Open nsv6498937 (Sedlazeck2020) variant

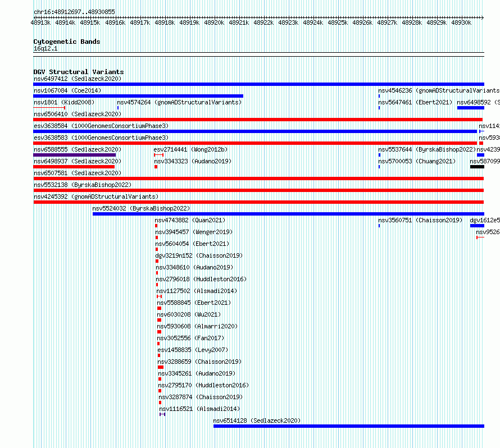coord(78,161)
